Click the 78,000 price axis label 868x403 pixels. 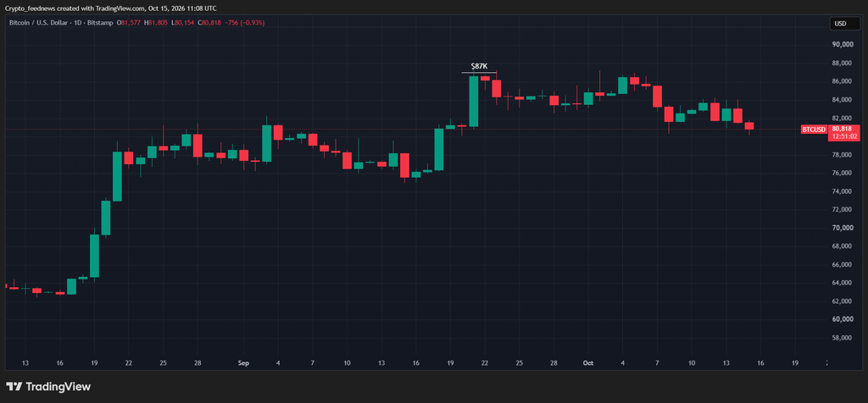[843, 155]
